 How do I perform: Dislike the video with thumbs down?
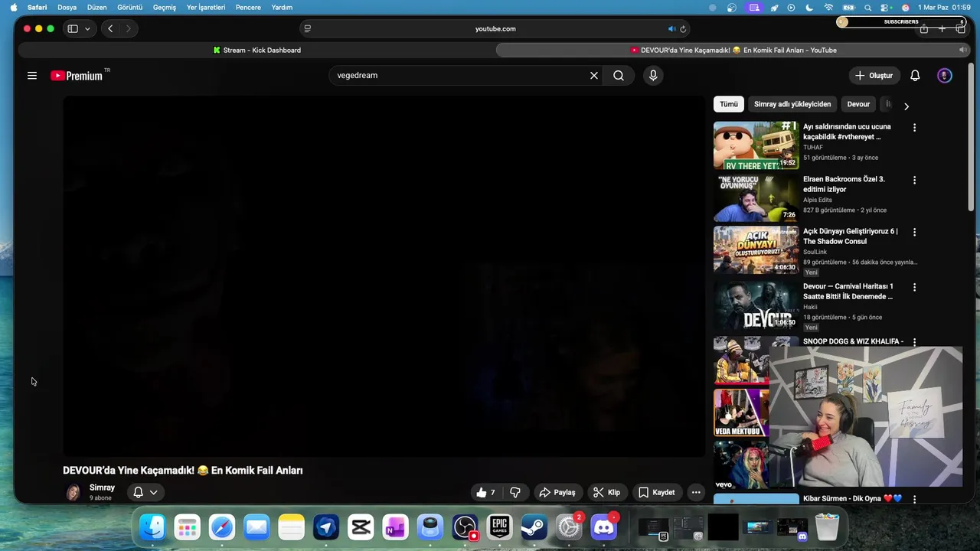tap(515, 493)
